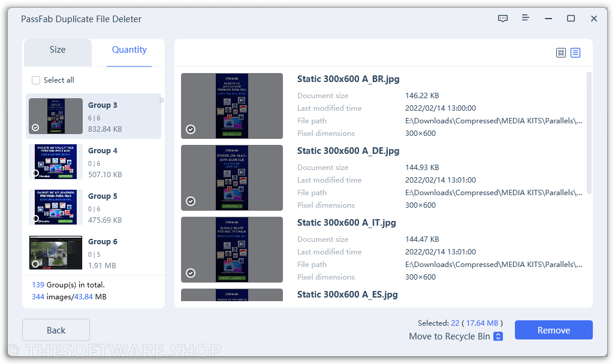Open Group 5 thumbnail
This screenshot has height=364, width=615.
tap(56, 207)
